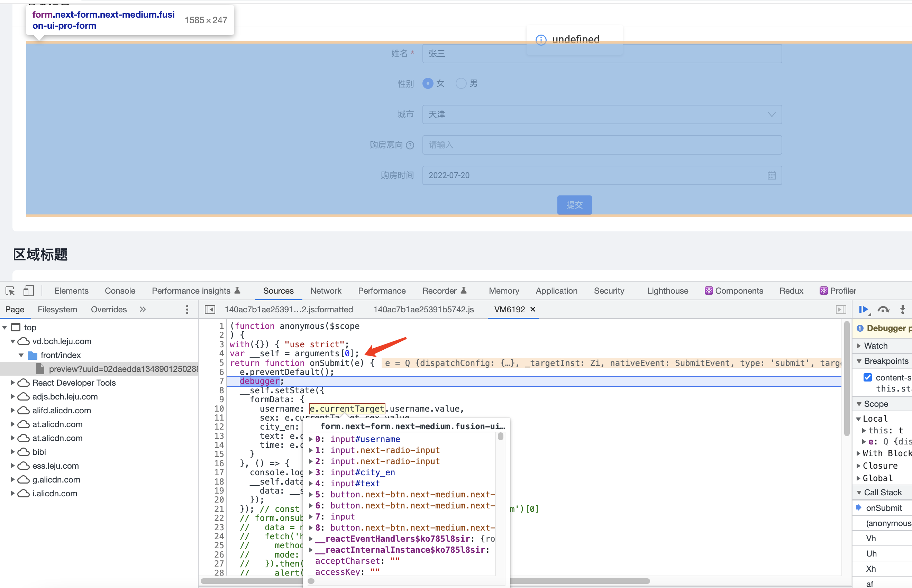This screenshot has height=588, width=912.
Task: Expand the Watch section
Action: (859, 346)
